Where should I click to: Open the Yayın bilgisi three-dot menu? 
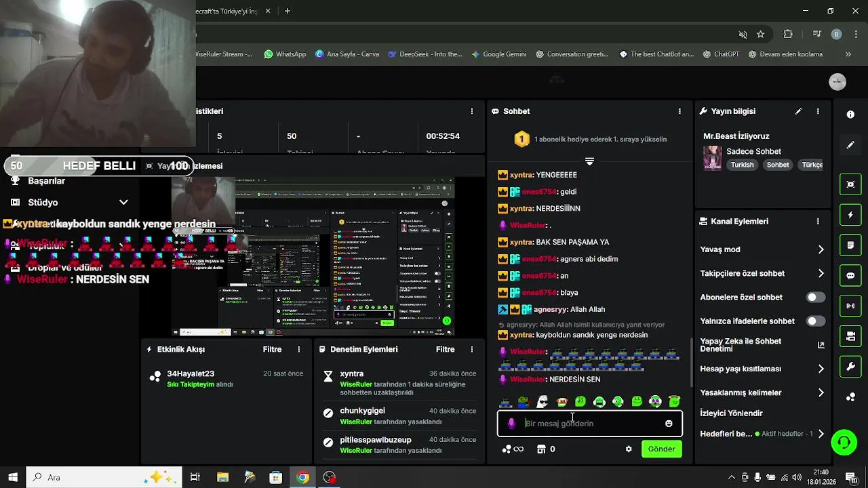pyautogui.click(x=818, y=111)
